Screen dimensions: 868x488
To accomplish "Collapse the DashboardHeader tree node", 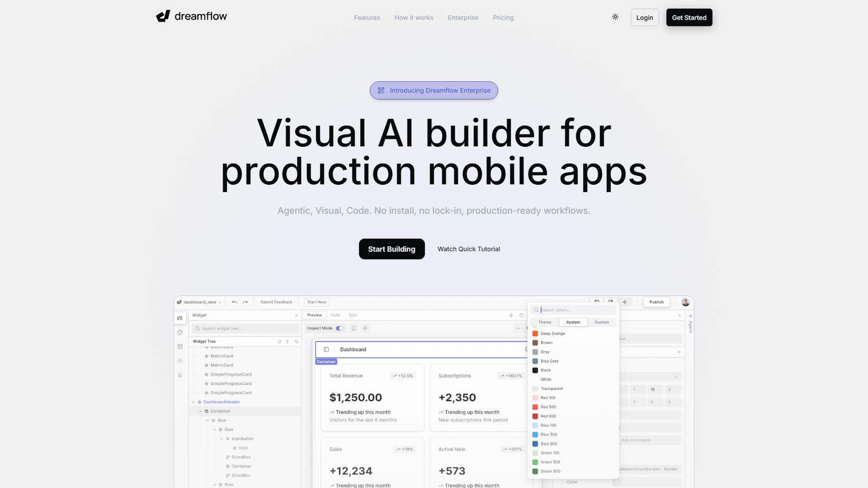I will 193,402.
